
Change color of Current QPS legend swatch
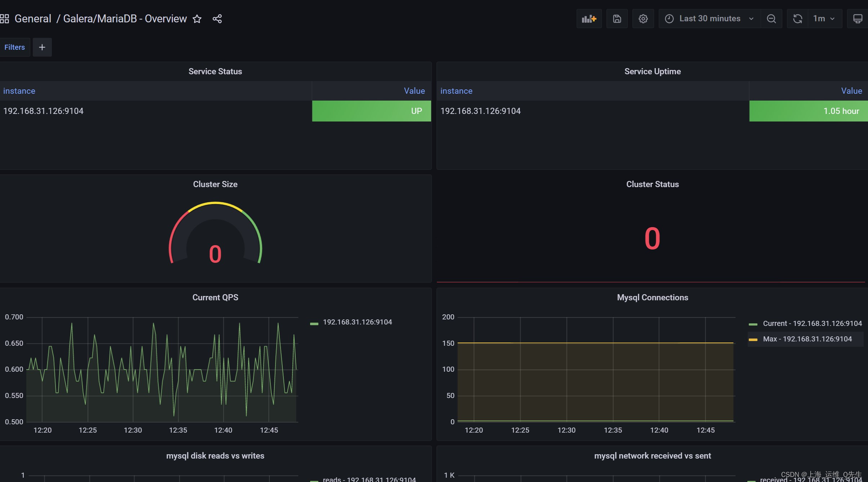click(314, 324)
